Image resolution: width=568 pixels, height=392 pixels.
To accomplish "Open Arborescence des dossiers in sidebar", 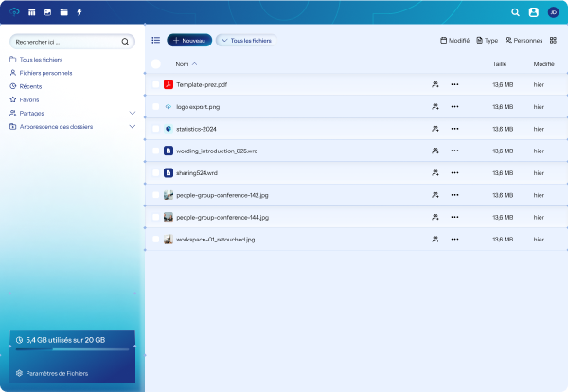I will click(51, 127).
